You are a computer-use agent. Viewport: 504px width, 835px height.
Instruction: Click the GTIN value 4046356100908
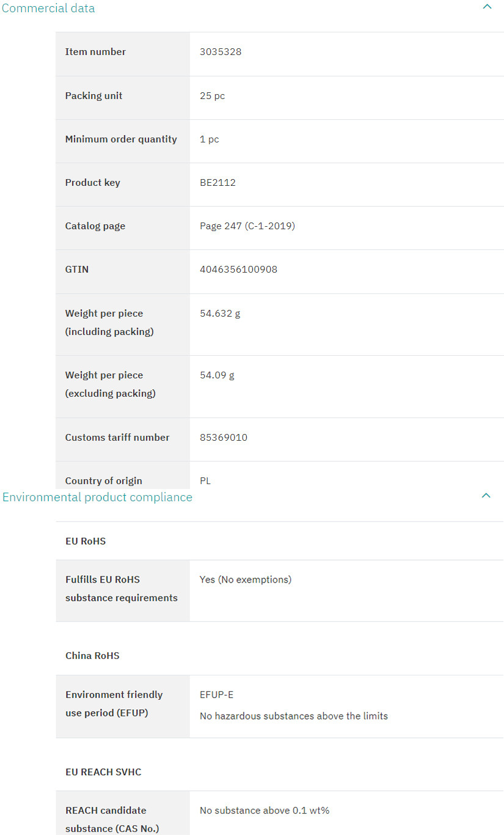point(238,269)
